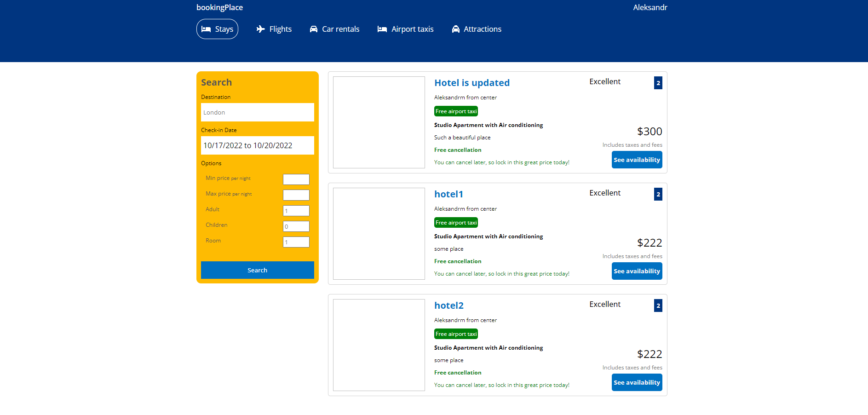Focus the Destination field showing London
The height and width of the screenshot is (415, 868).
tap(258, 112)
